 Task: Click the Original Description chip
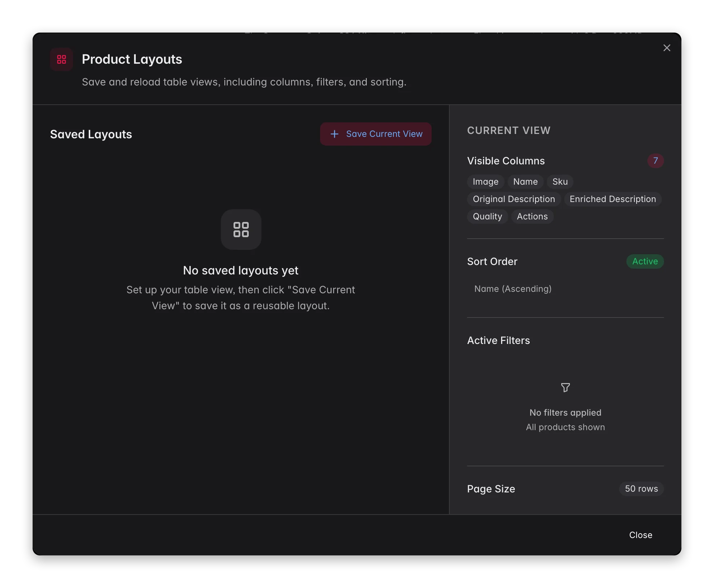(x=514, y=199)
